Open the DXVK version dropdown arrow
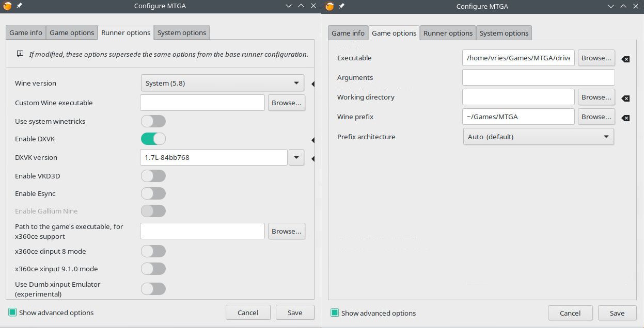644x328 pixels. click(296, 157)
